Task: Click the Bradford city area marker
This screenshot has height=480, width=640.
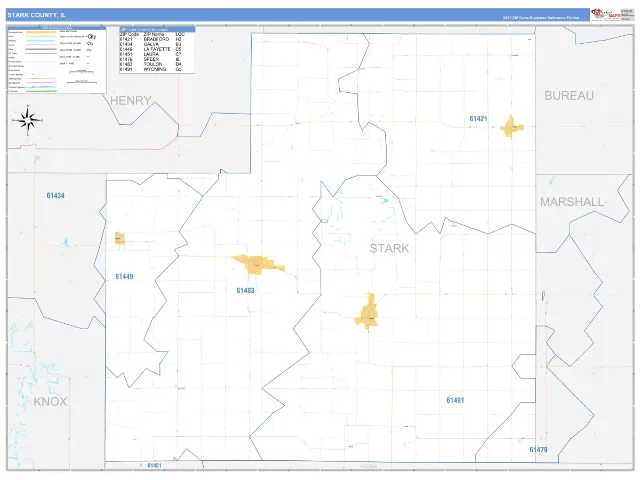Action: (511, 127)
